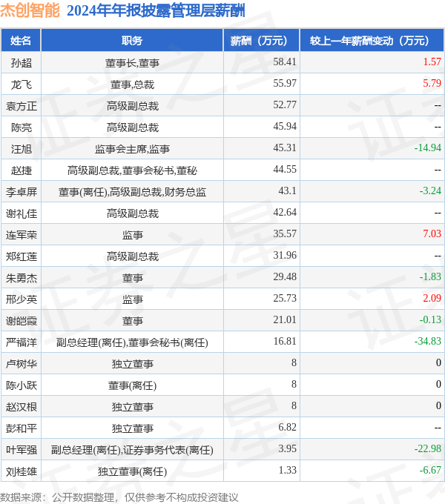Click the salary value 29.48
Viewport: 445px width, 504px height.
pyautogui.click(x=285, y=277)
